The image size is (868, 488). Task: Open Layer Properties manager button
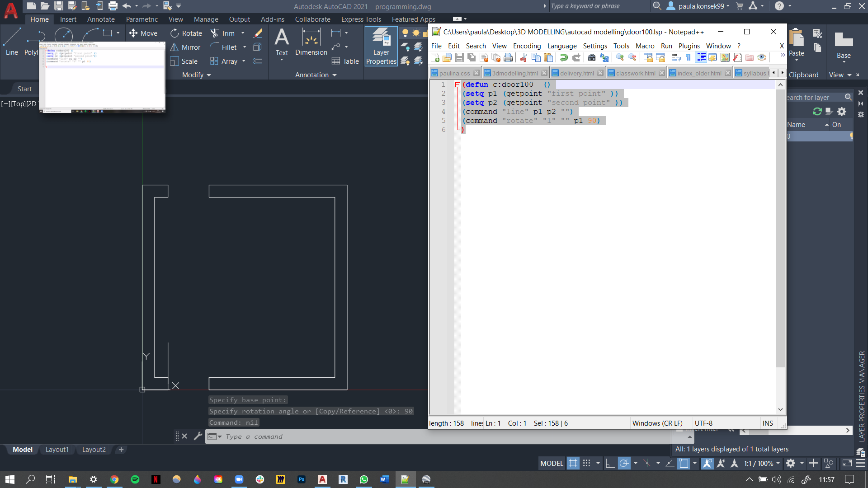[x=381, y=46]
